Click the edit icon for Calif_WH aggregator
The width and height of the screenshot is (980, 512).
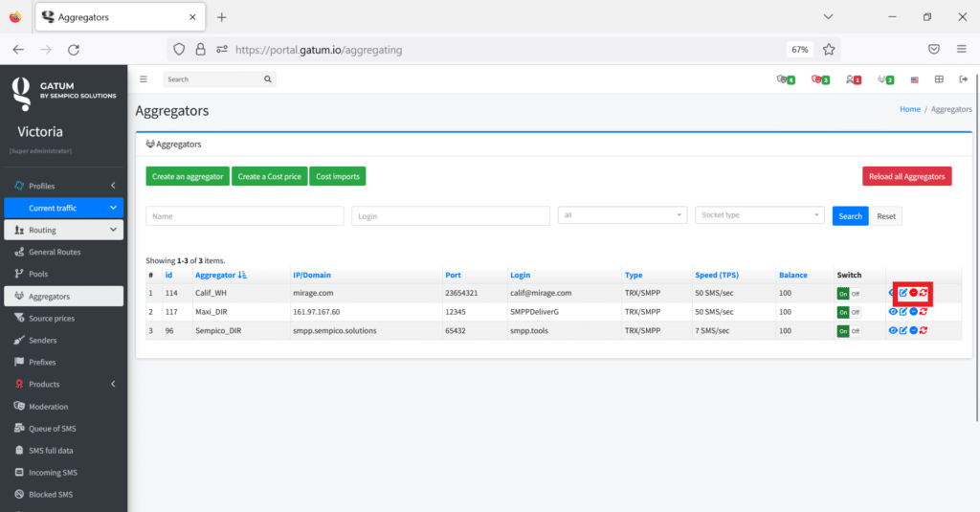[x=903, y=293]
